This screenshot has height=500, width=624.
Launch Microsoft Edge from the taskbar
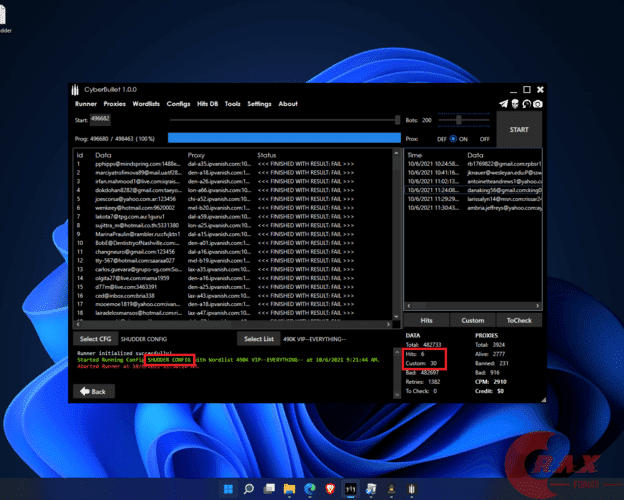pos(310,489)
